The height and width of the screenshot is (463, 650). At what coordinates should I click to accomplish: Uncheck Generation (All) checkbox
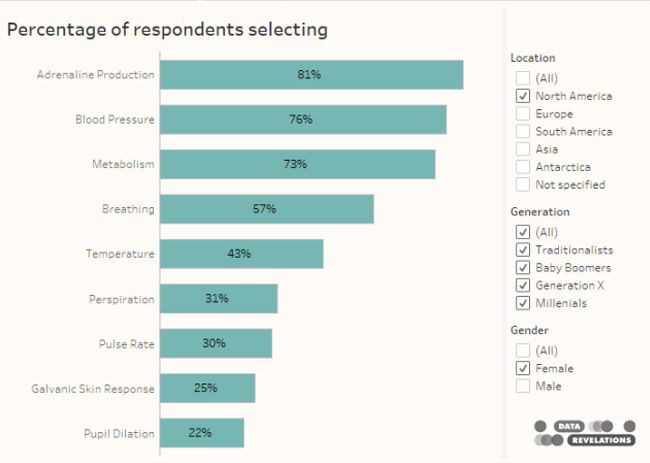(522, 232)
